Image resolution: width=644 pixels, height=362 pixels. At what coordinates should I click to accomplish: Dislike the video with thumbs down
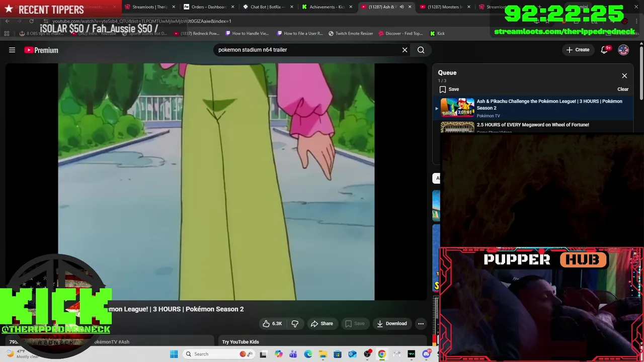point(295,324)
